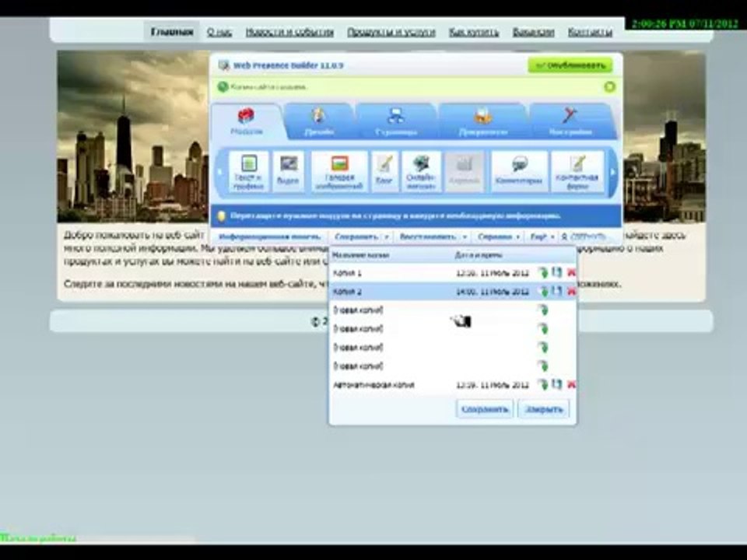This screenshot has width=747, height=560.
Task: Click Сохранить button in copies dialog
Action: [x=485, y=409]
